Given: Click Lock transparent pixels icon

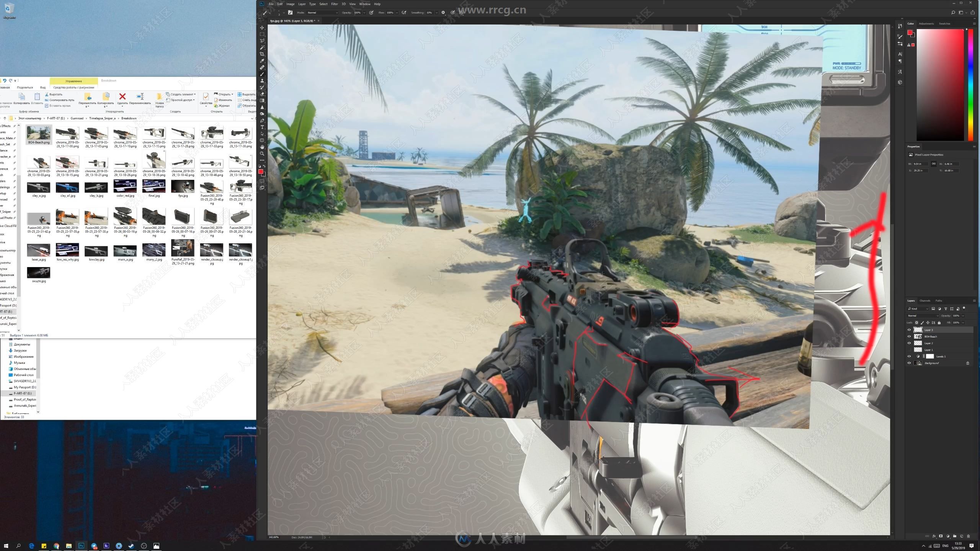Looking at the screenshot, I should 916,323.
